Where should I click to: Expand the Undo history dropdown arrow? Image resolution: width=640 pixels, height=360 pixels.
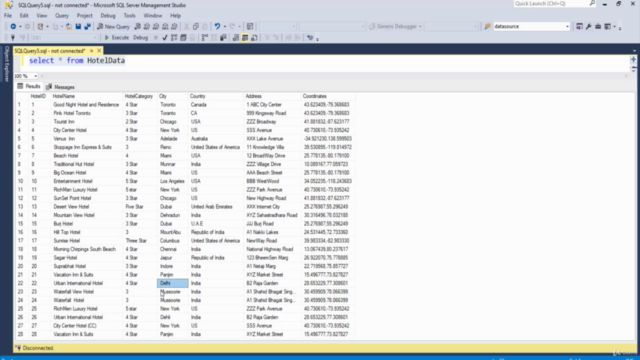(x=224, y=27)
